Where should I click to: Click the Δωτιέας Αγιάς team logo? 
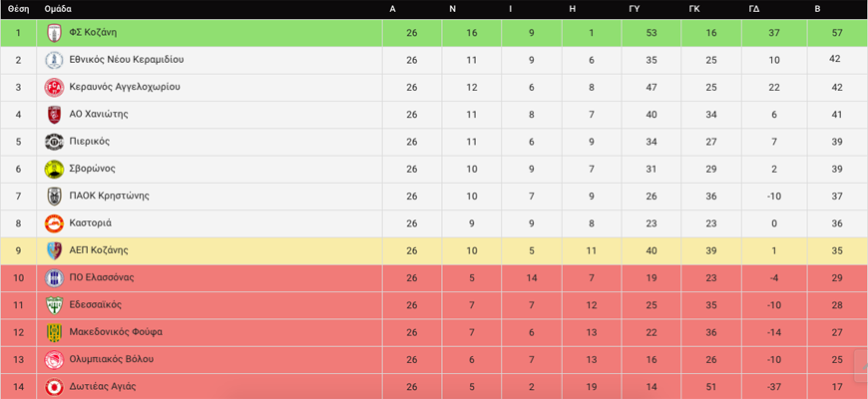(x=54, y=386)
